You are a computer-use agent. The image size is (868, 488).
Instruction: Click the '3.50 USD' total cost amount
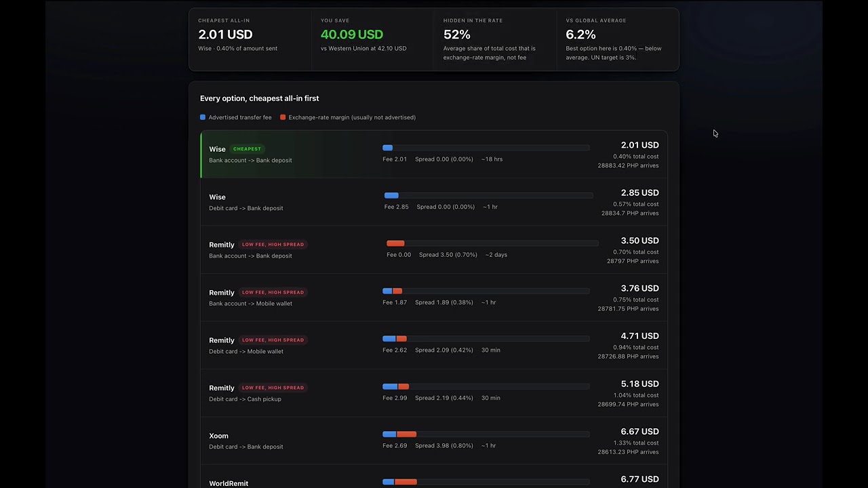[x=640, y=241]
